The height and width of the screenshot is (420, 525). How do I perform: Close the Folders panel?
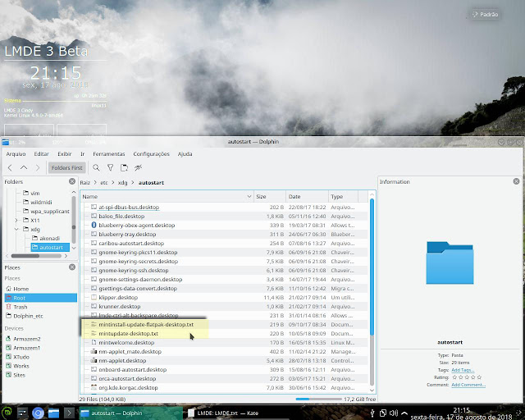pos(72,181)
